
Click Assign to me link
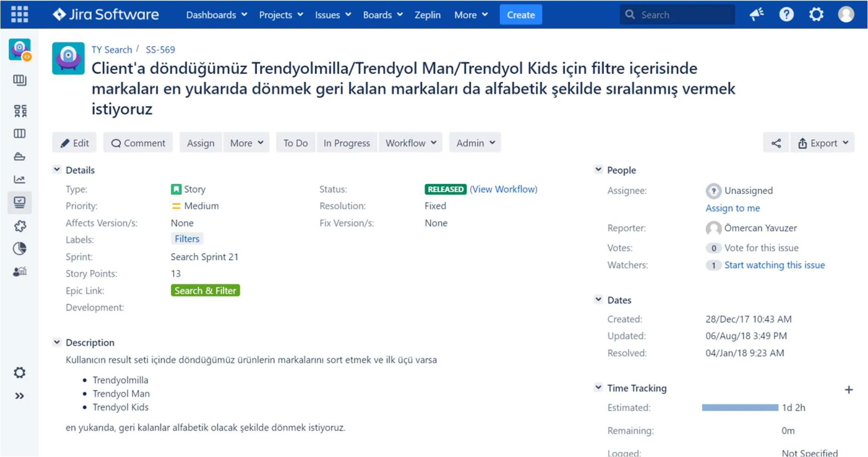click(733, 208)
